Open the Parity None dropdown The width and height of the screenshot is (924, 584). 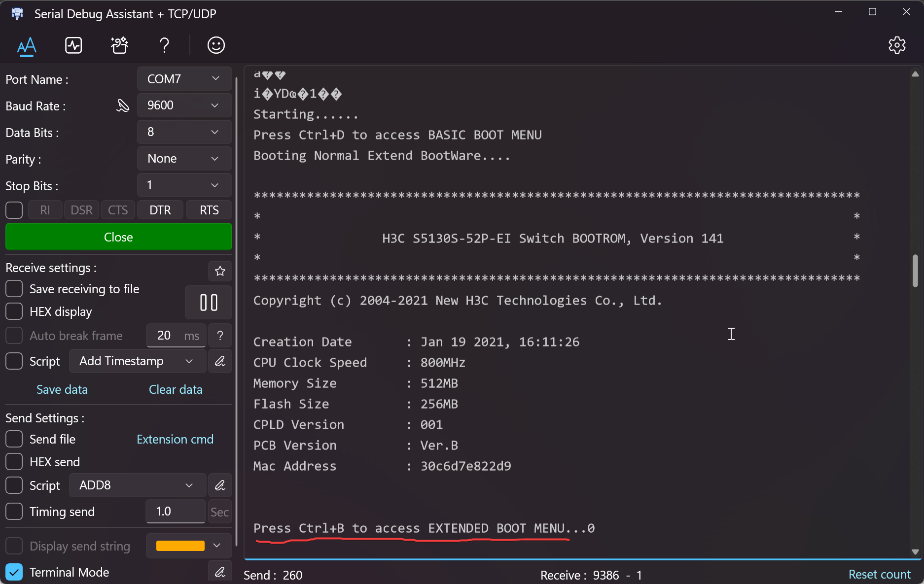pyautogui.click(x=184, y=159)
